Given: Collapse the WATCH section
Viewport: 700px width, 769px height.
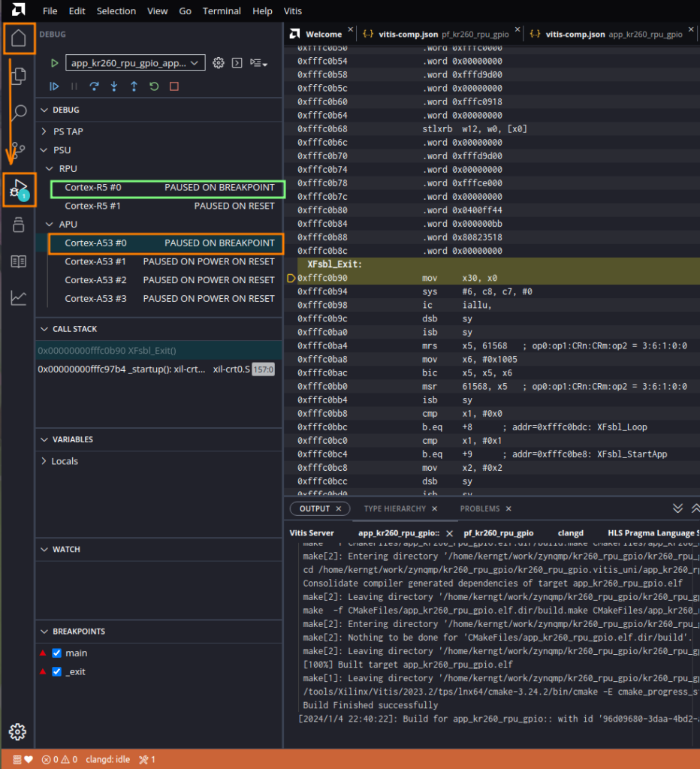Looking at the screenshot, I should coord(44,549).
